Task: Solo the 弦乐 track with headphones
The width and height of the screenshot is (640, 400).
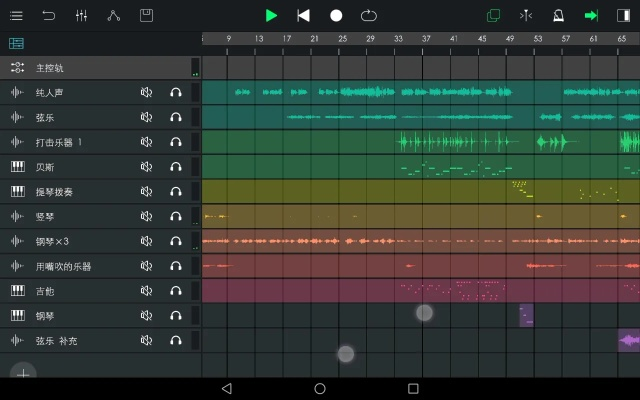Action: 176,117
